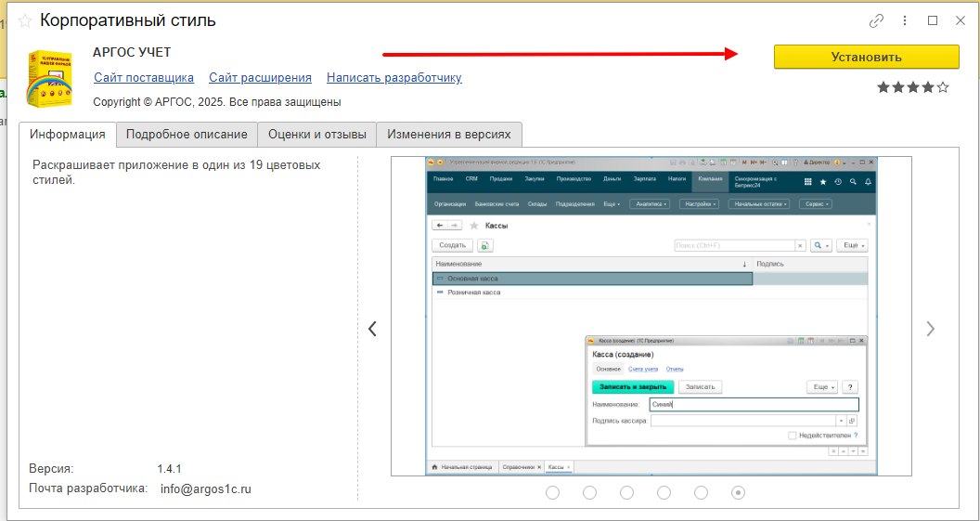Select the third screenshot radio dot
Viewport: 980px width, 521px height.
click(626, 493)
